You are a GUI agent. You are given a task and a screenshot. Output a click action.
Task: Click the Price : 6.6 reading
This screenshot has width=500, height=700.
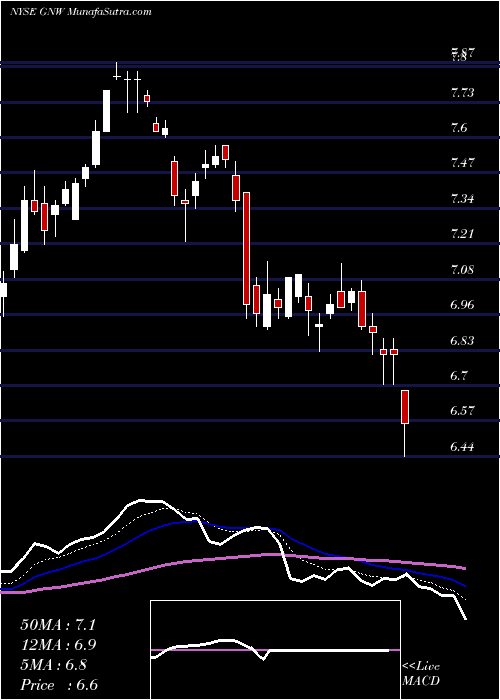[x=59, y=685]
